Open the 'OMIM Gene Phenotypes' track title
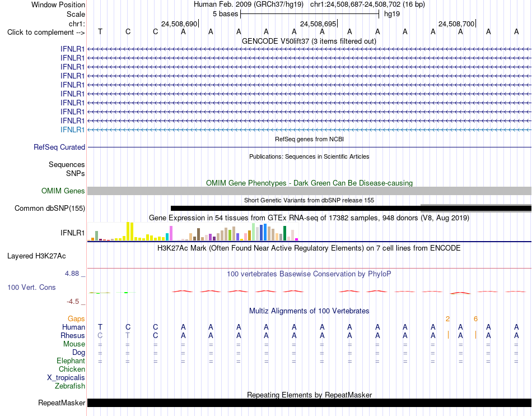 coord(310,183)
